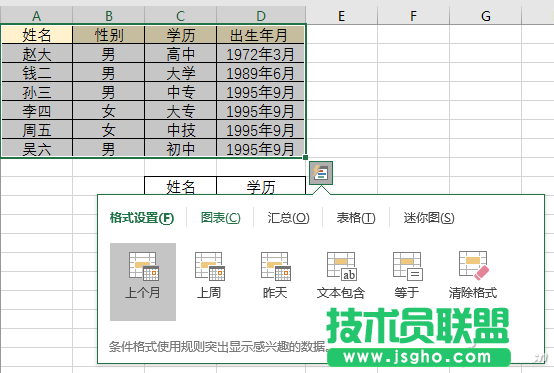This screenshot has height=373, width=554.
Task: Choose the 文本包含 format option
Action: click(x=341, y=276)
